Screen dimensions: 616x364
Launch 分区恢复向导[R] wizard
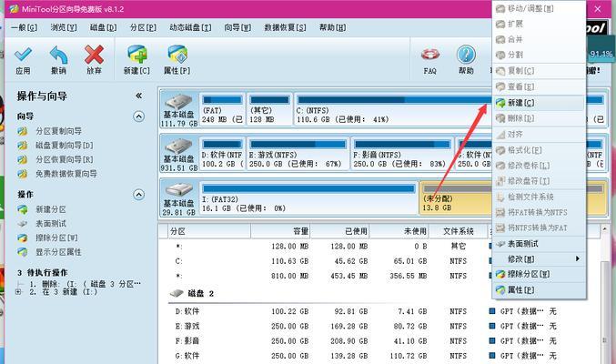pos(65,159)
